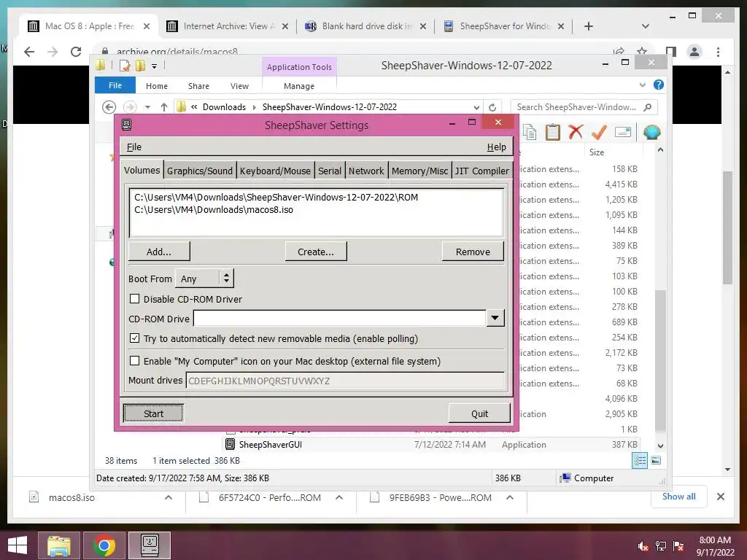Click Explorer back navigation arrow
The width and height of the screenshot is (747, 560).
coord(109,107)
